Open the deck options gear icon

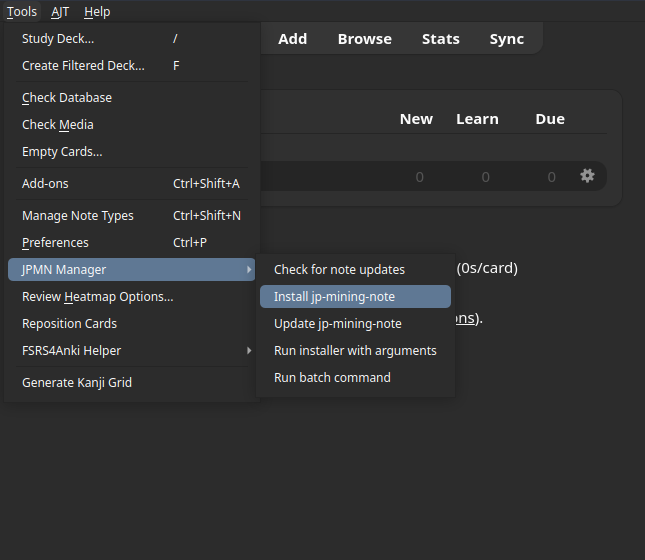(587, 176)
